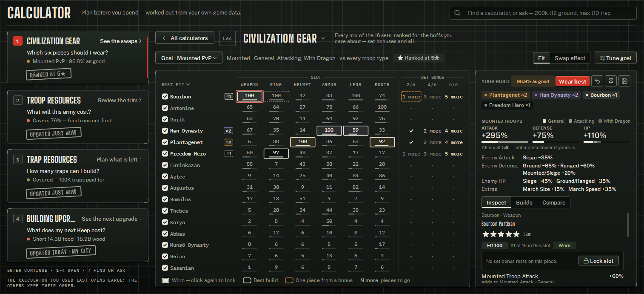This screenshot has width=644, height=294.
Task: Switch to the Compare tab
Action: (554, 202)
